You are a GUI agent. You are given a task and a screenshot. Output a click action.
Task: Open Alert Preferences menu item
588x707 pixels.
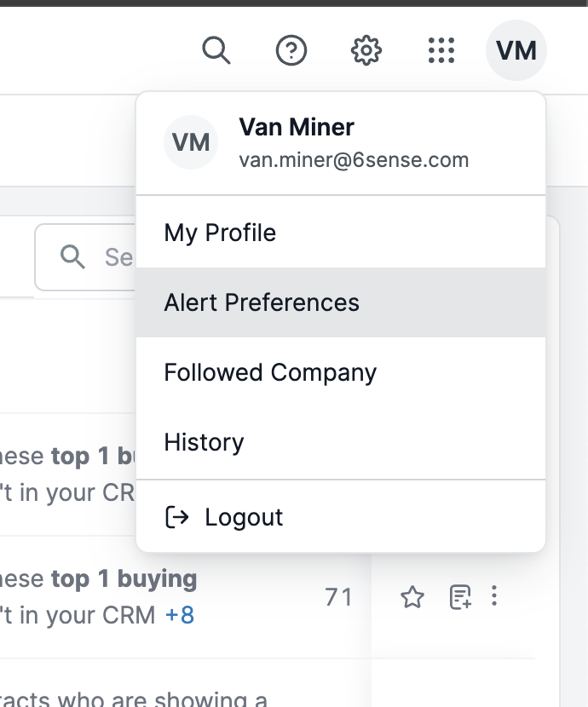pos(341,302)
